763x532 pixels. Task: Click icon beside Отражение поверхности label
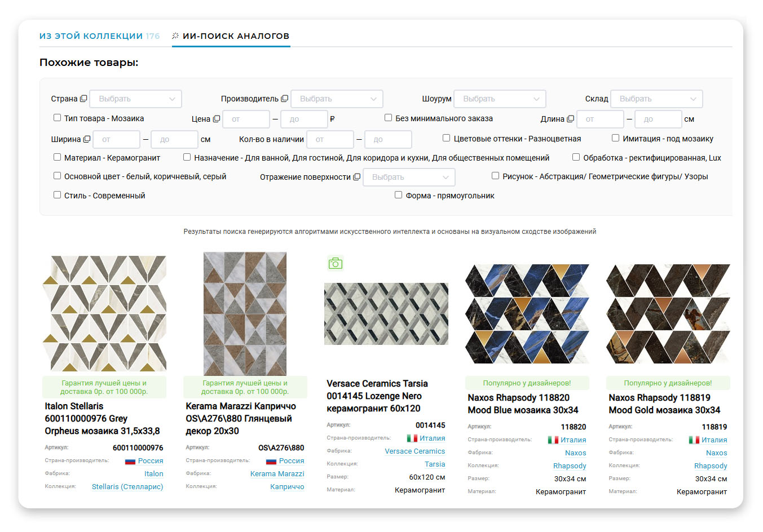click(x=356, y=177)
